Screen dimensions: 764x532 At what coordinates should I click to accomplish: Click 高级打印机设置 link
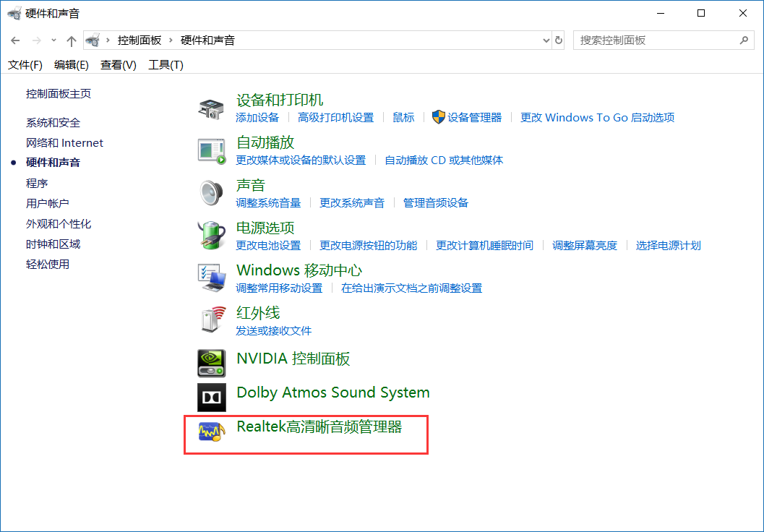click(x=335, y=117)
